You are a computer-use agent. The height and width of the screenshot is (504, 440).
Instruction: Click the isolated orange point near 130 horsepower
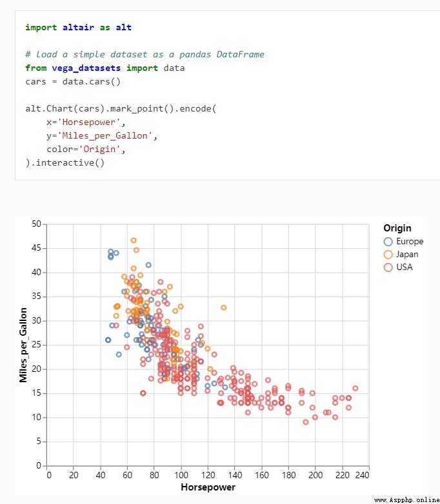224,307
